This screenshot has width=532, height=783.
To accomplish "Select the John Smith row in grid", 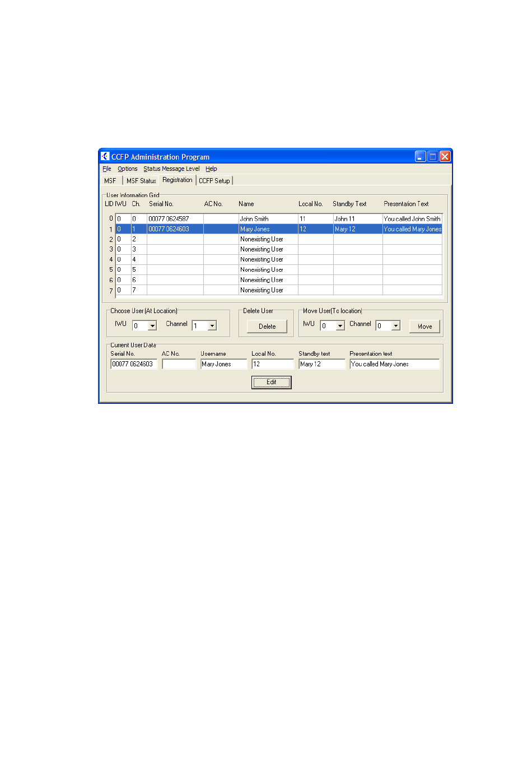I will click(x=254, y=219).
